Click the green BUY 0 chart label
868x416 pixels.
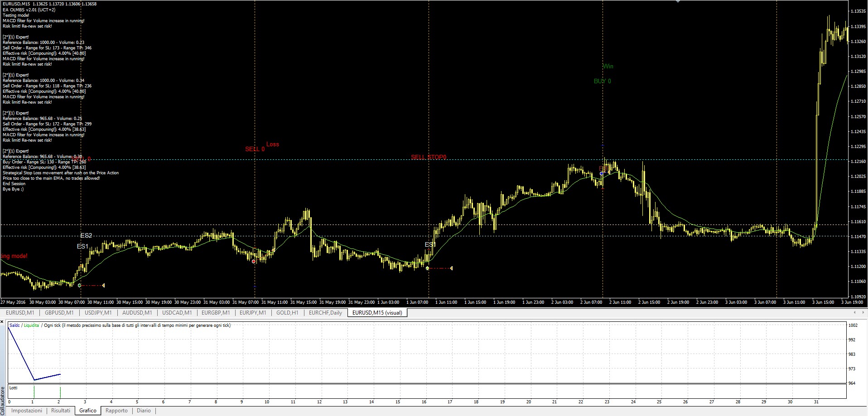point(603,81)
